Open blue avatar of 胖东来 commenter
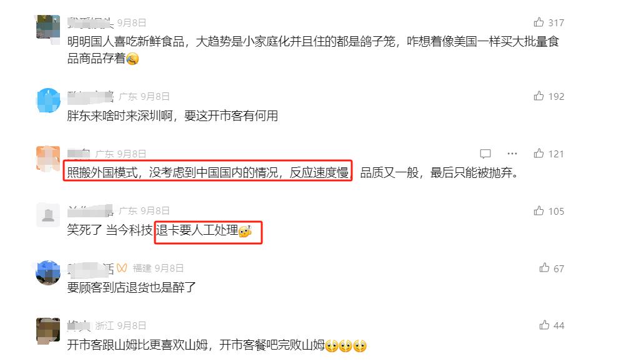The width and height of the screenshot is (641, 364). coord(48,101)
